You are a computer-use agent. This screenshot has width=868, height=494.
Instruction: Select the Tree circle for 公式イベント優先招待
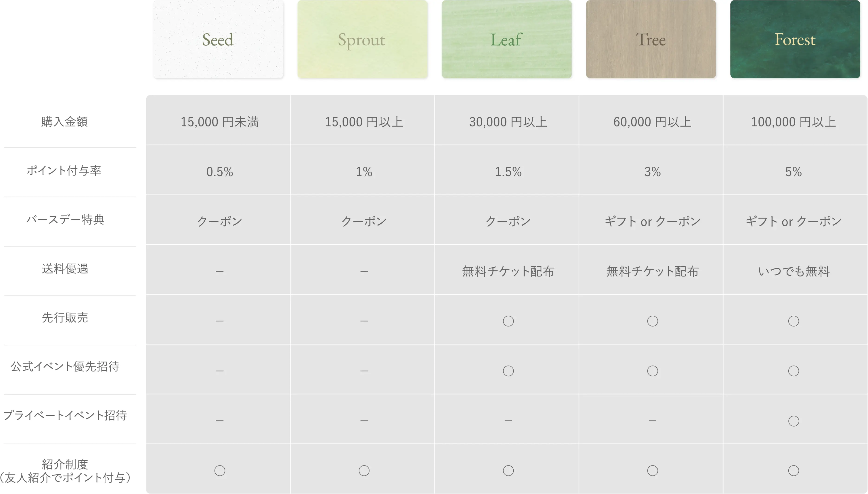coord(652,371)
